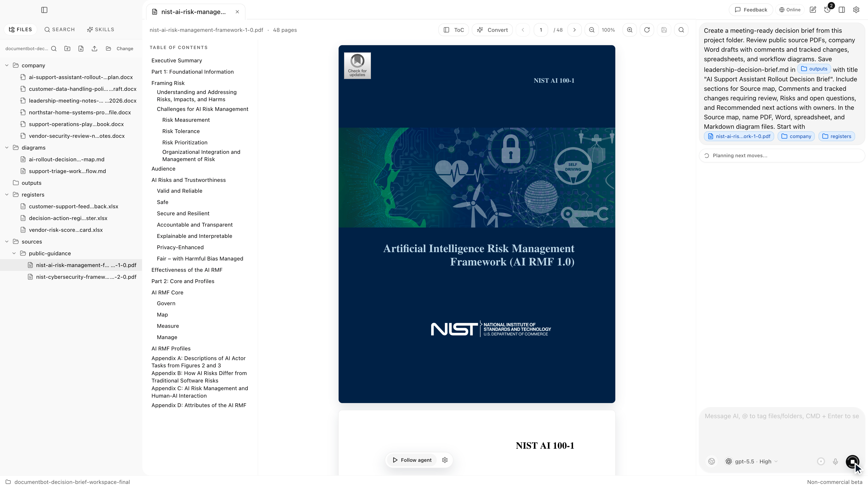
Task: Collapse the public-guidance folder
Action: 14,253
